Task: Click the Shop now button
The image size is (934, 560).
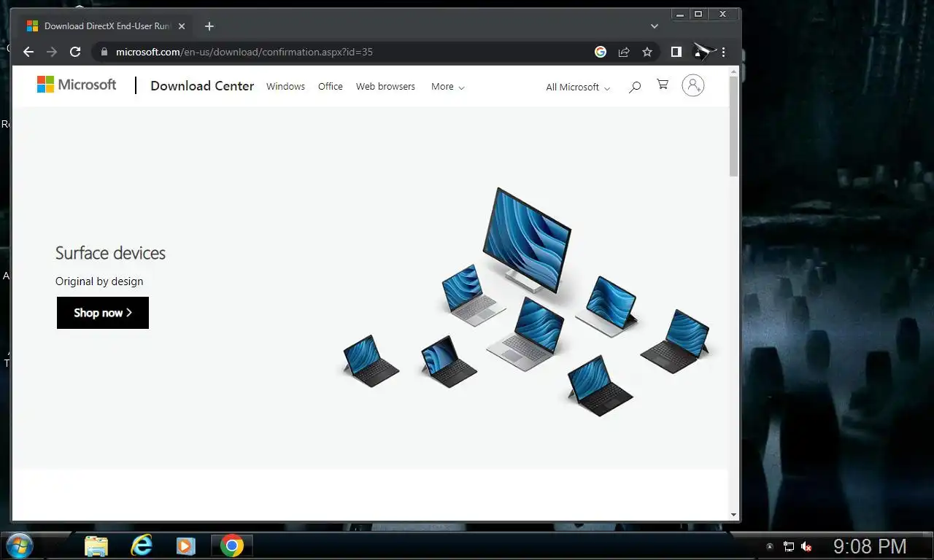Action: [103, 313]
